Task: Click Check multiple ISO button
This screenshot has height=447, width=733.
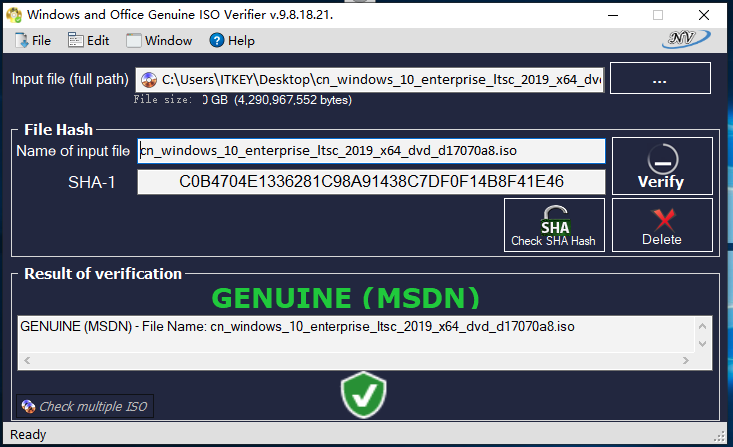Action: (85, 406)
